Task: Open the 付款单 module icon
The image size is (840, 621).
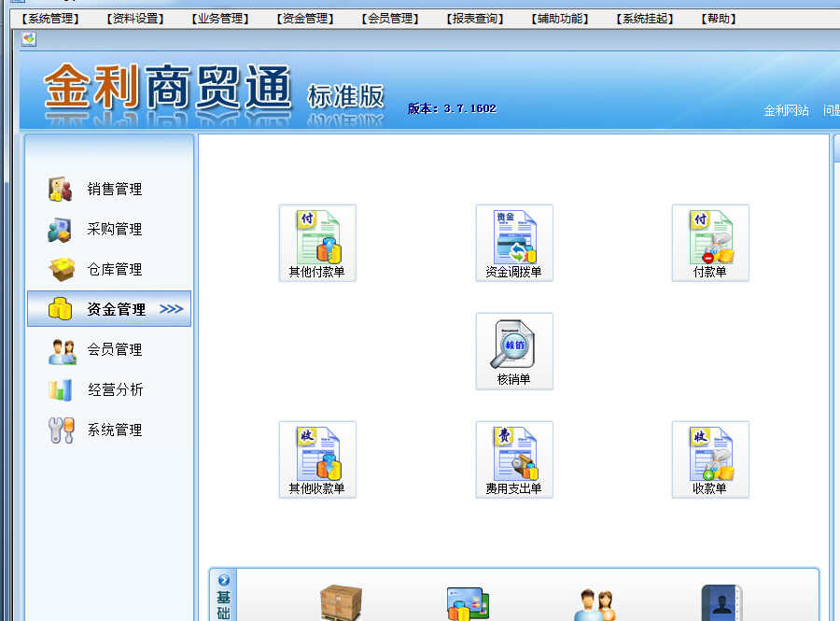Action: click(x=710, y=243)
